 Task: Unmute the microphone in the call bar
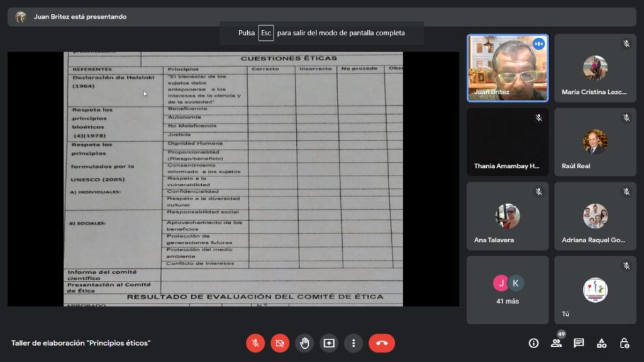point(255,343)
